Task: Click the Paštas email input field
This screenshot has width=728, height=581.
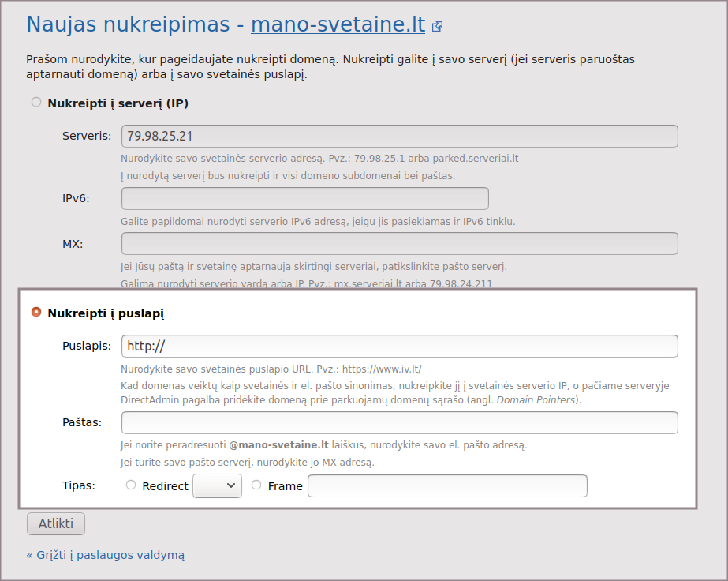Action: [399, 422]
